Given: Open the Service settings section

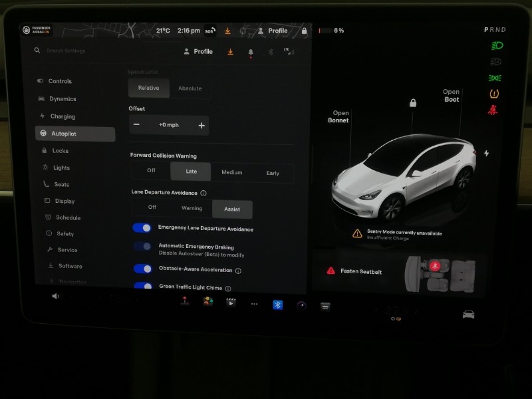Looking at the screenshot, I should (x=63, y=250).
